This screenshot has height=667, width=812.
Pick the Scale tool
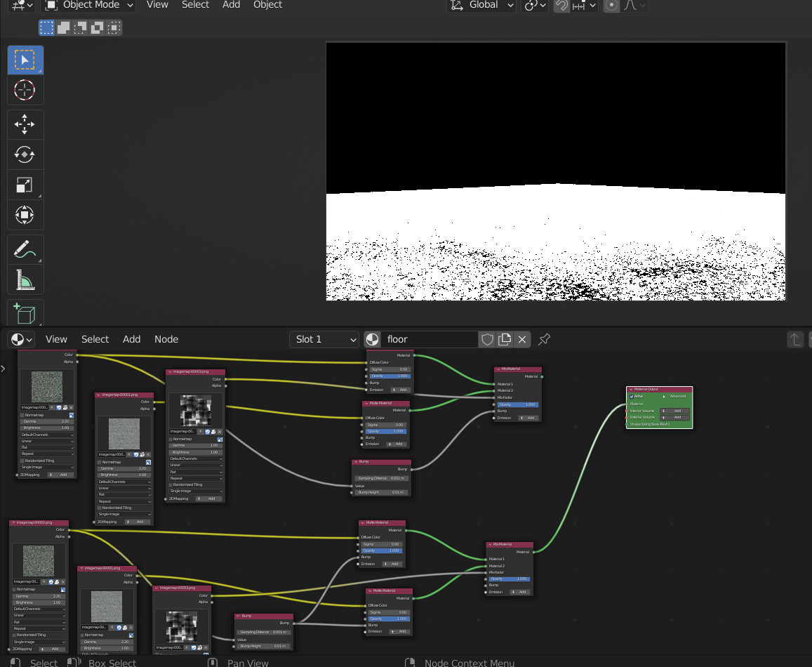coord(25,185)
